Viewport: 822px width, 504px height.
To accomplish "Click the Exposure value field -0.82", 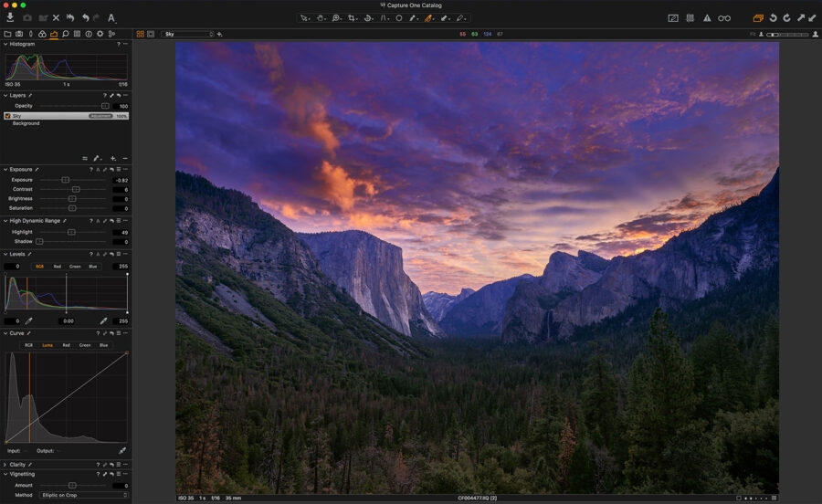I will pyautogui.click(x=121, y=180).
